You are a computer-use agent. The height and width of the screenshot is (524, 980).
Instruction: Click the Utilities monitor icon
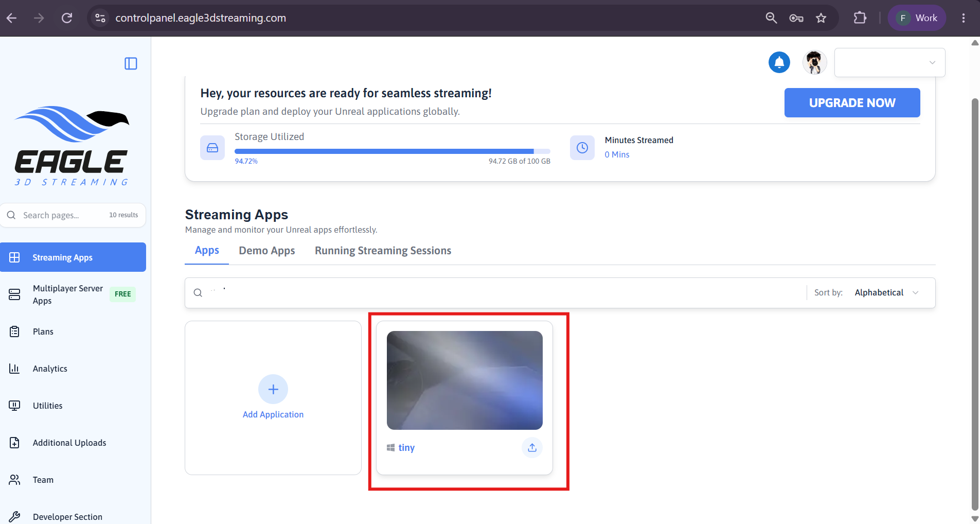tap(14, 406)
